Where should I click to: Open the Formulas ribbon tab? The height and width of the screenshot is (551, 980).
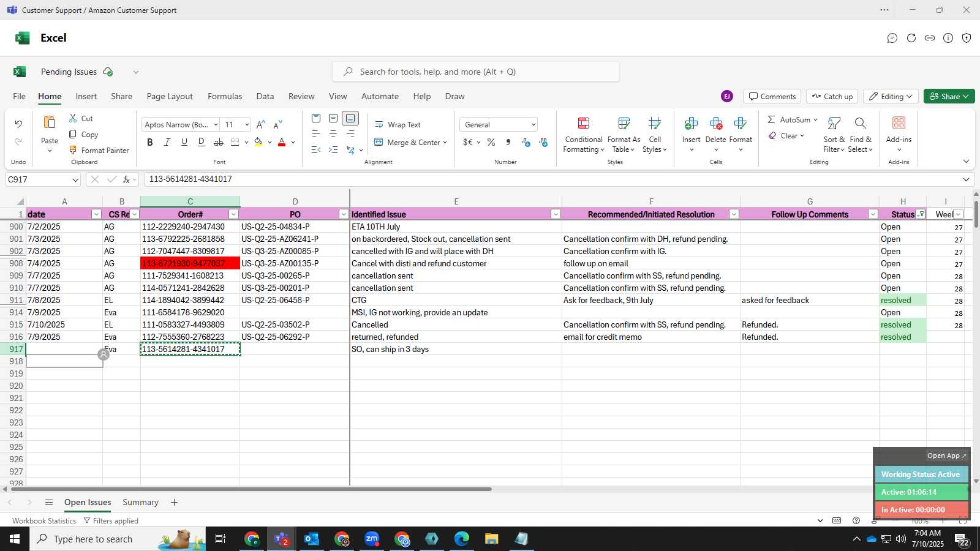225,96
